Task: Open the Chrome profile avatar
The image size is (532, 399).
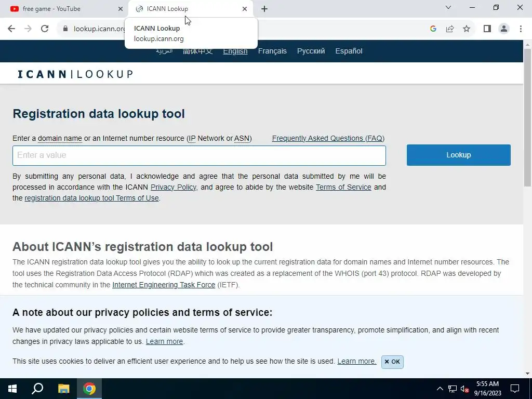Action: pos(504,29)
